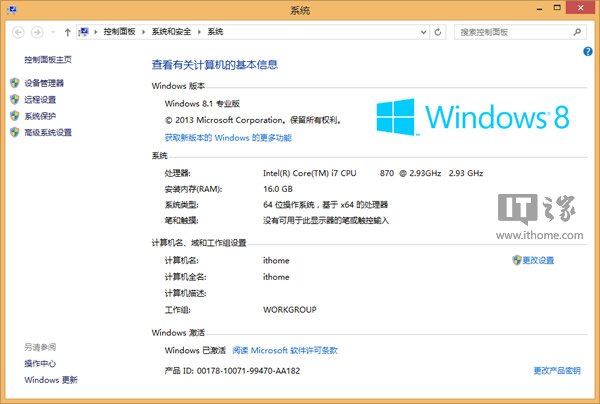Click the computer icon in address bar
Screen dimensions: 600x404
pos(84,32)
